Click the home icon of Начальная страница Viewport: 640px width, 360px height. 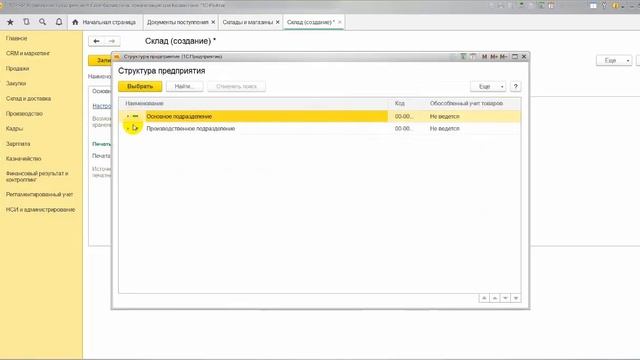(x=75, y=22)
